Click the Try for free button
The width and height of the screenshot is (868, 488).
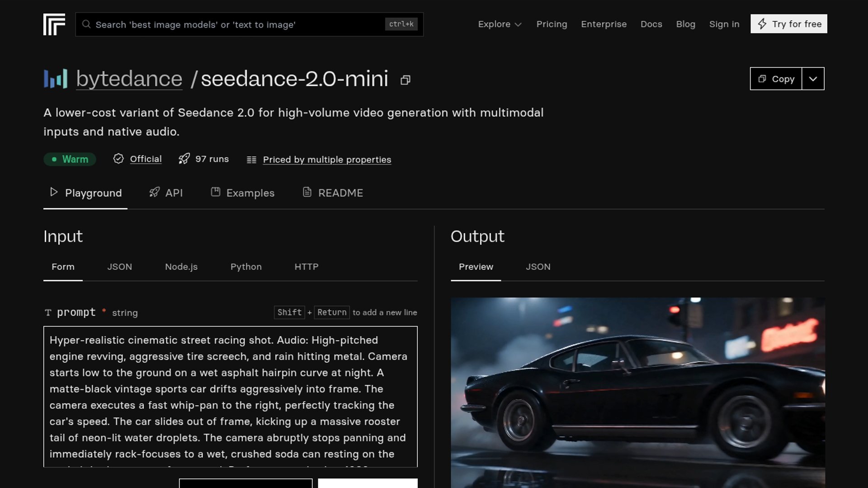point(789,24)
